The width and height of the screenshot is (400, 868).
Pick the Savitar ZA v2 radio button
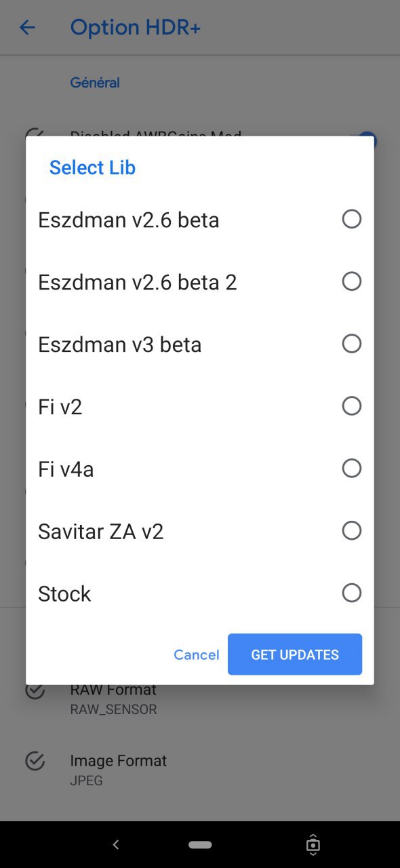click(x=351, y=530)
